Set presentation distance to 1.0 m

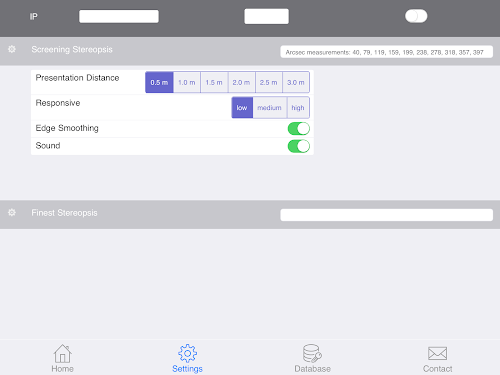pyautogui.click(x=187, y=82)
